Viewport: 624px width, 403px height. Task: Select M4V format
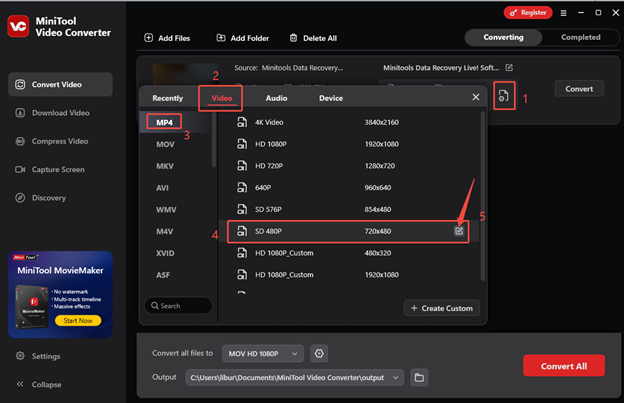click(x=164, y=232)
